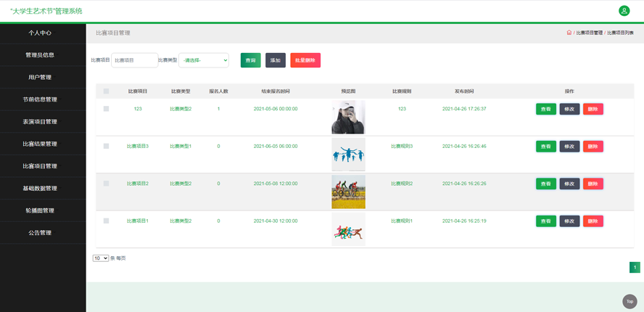The width and height of the screenshot is (644, 312).
Task: Check the checkbox for 比赛项目2 row
Action: (x=106, y=184)
